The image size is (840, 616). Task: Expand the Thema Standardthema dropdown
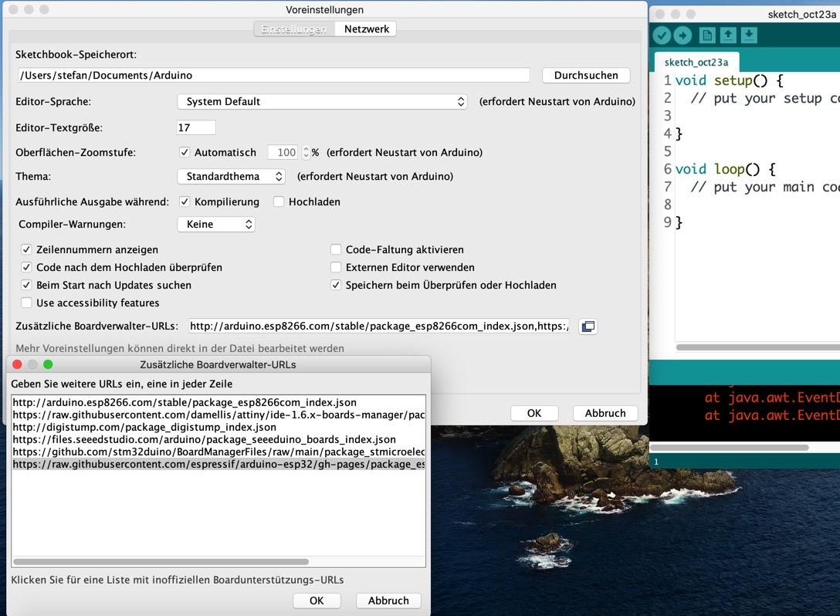[231, 177]
